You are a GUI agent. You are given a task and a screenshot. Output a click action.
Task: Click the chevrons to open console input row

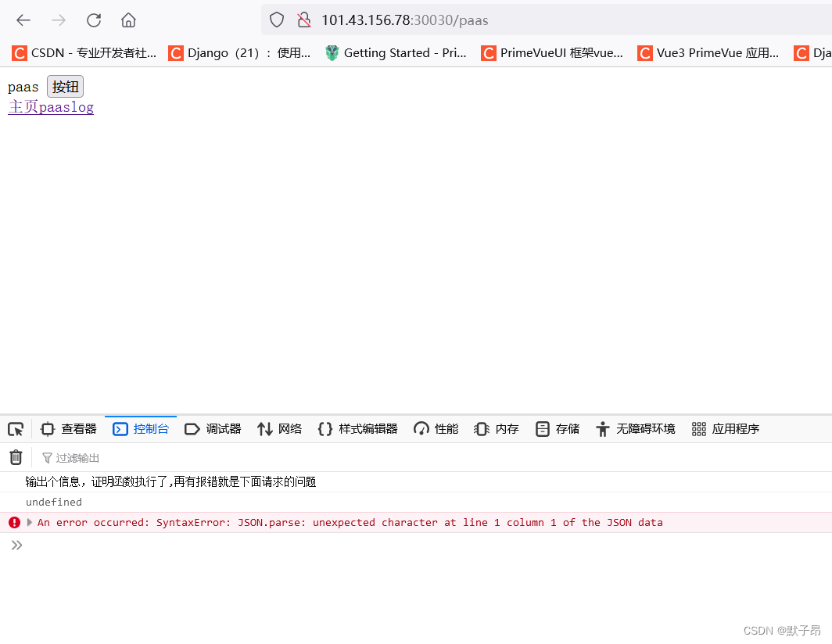(16, 545)
